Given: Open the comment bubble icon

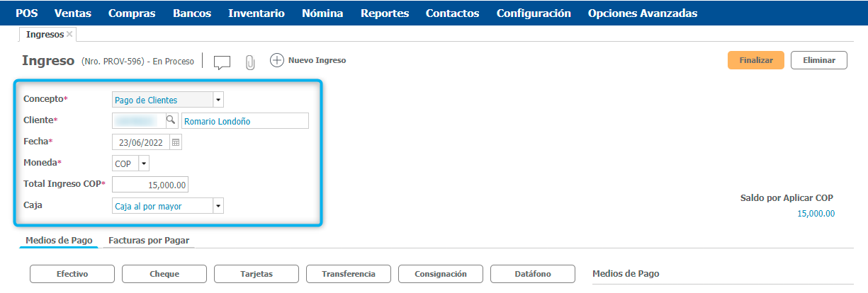Looking at the screenshot, I should click(222, 62).
